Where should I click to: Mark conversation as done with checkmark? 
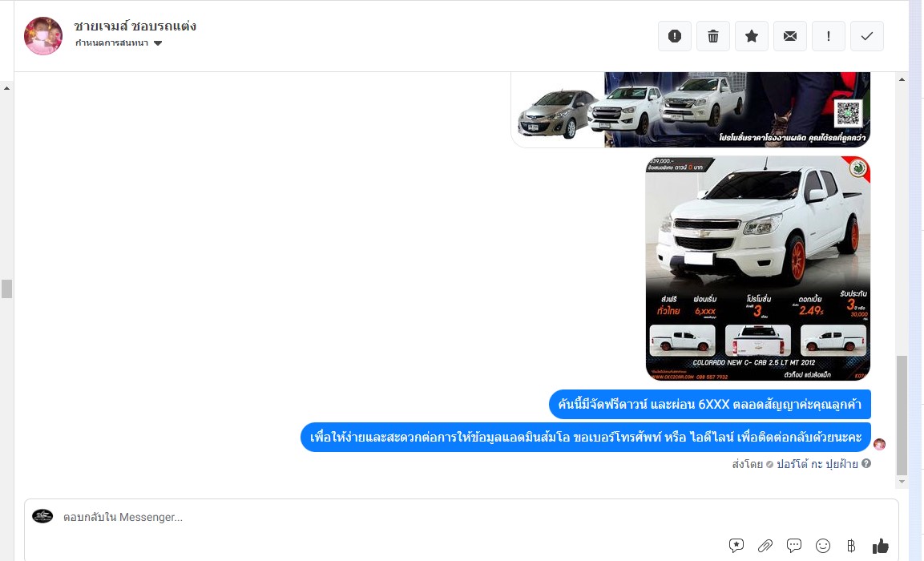867,36
